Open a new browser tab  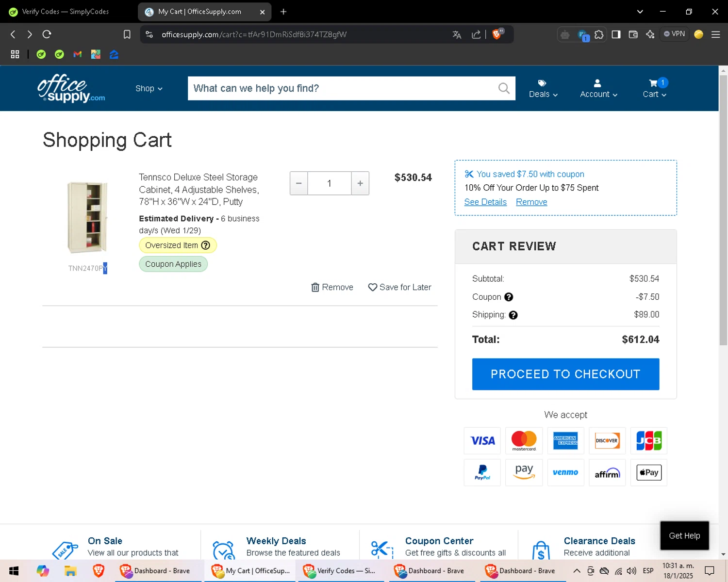283,12
